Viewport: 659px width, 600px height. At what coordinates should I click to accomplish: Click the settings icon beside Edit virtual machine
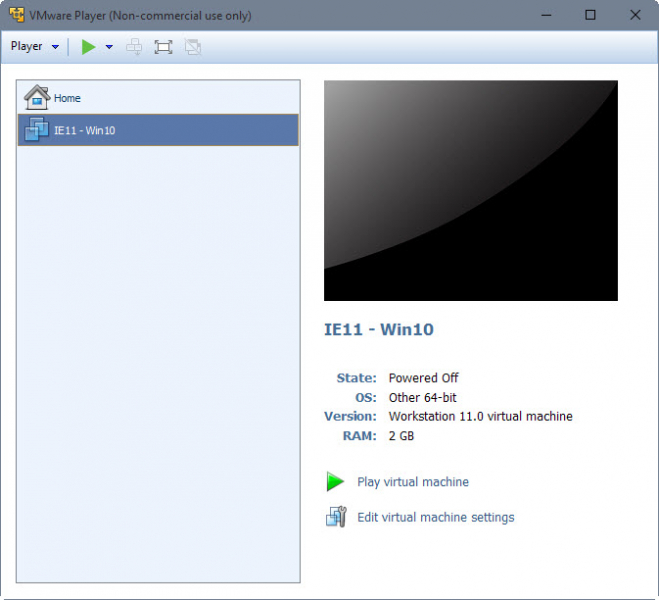coord(335,517)
